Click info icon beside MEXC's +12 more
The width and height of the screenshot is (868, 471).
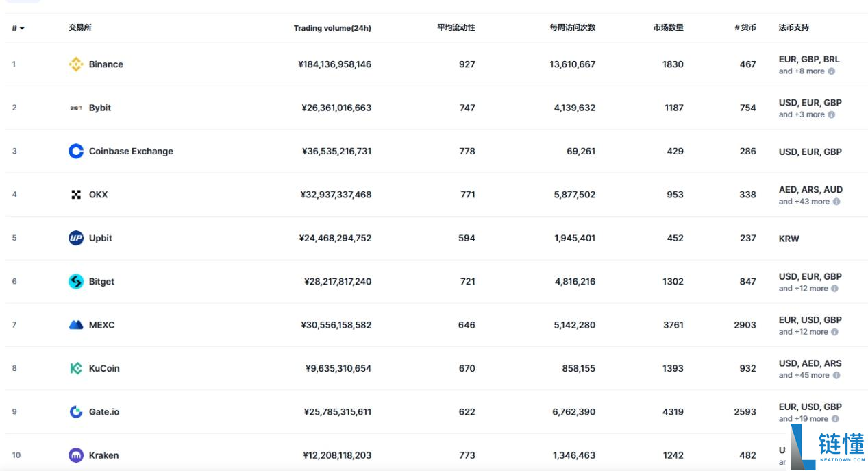834,332
